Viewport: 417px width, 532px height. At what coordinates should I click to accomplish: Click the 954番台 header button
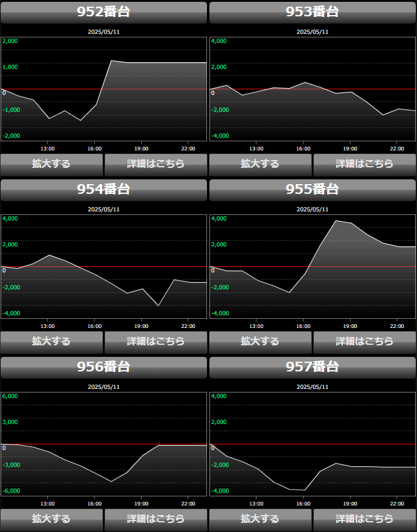point(104,190)
